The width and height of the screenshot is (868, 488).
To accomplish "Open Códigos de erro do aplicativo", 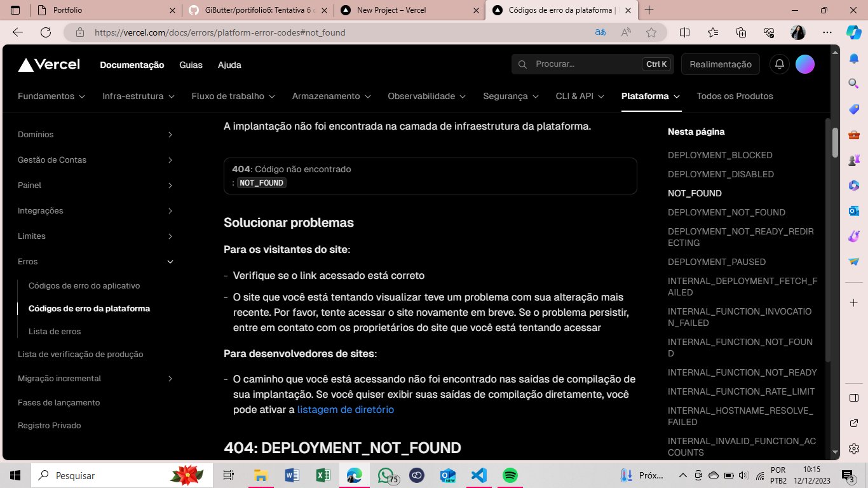I will [84, 286].
